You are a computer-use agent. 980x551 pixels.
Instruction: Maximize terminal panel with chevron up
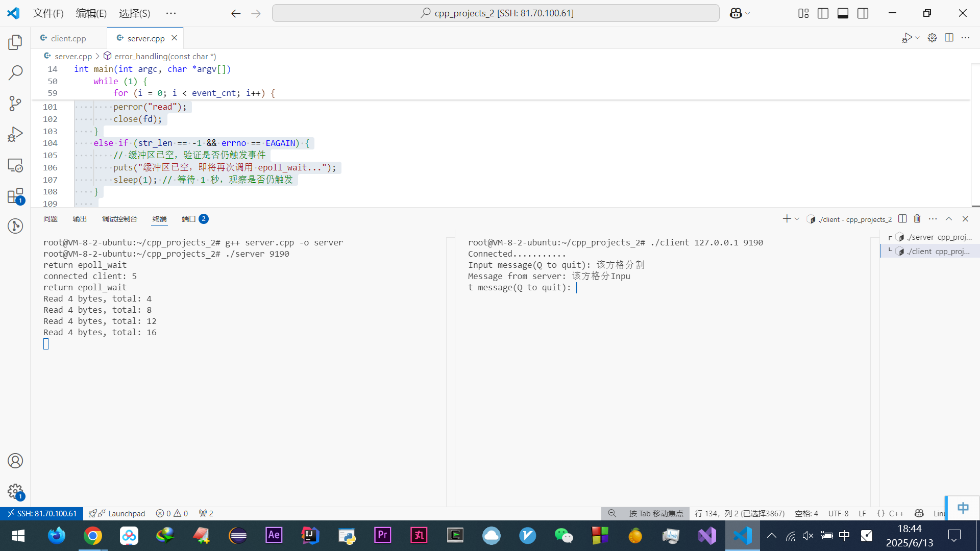click(949, 219)
